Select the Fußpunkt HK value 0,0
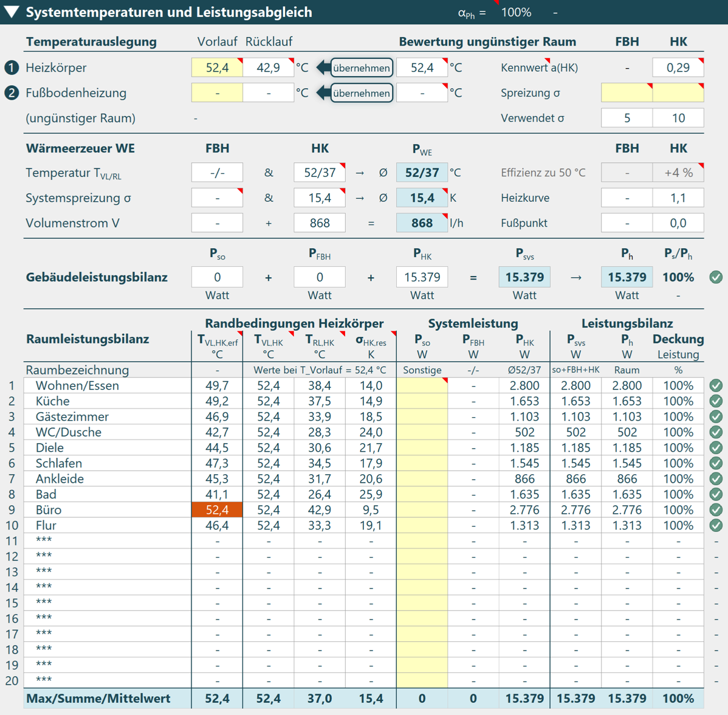This screenshot has width=728, height=715. [x=678, y=223]
